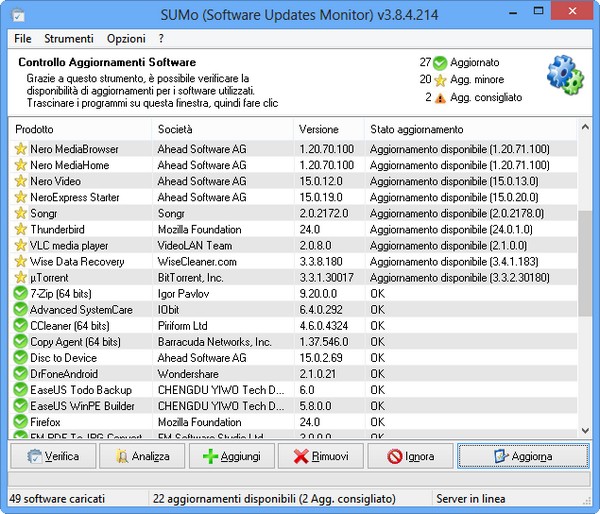Click the star icon beside Songr
The width and height of the screenshot is (600, 514).
point(20,213)
